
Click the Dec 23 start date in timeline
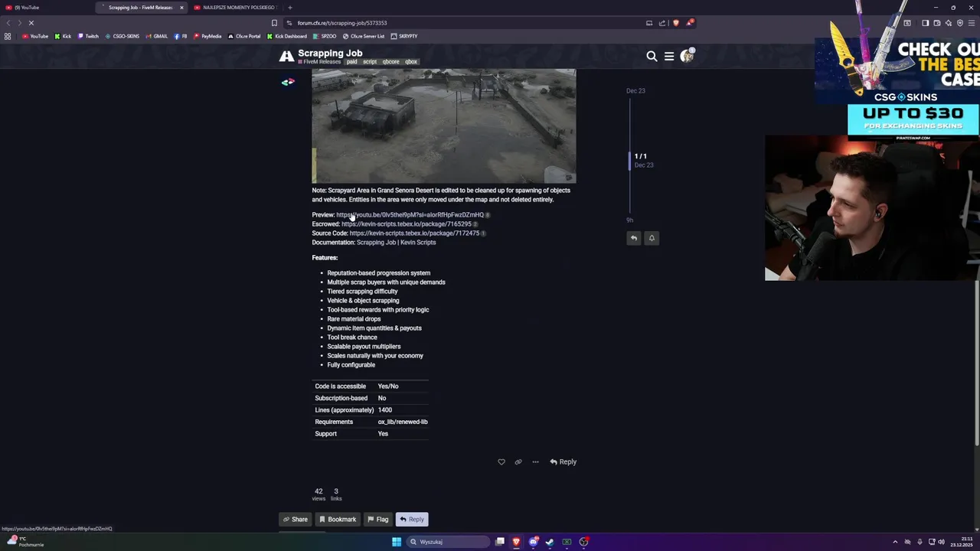coord(635,91)
